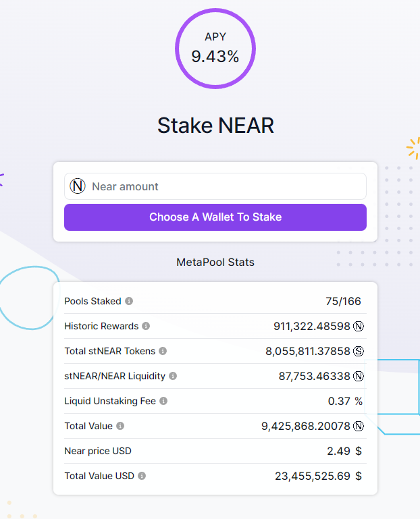Click NEAR symbol next to Liquidity value
The height and width of the screenshot is (519, 420).
coord(359,377)
